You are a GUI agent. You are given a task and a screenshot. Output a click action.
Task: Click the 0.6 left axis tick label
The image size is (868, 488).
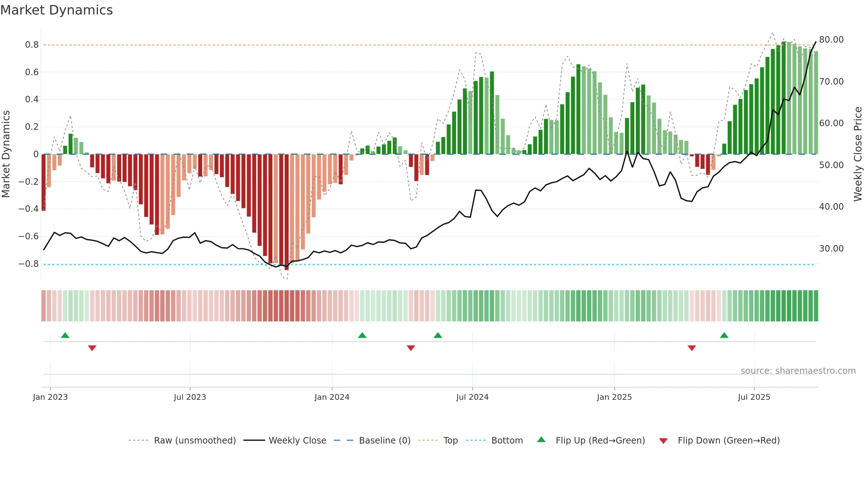coord(32,72)
